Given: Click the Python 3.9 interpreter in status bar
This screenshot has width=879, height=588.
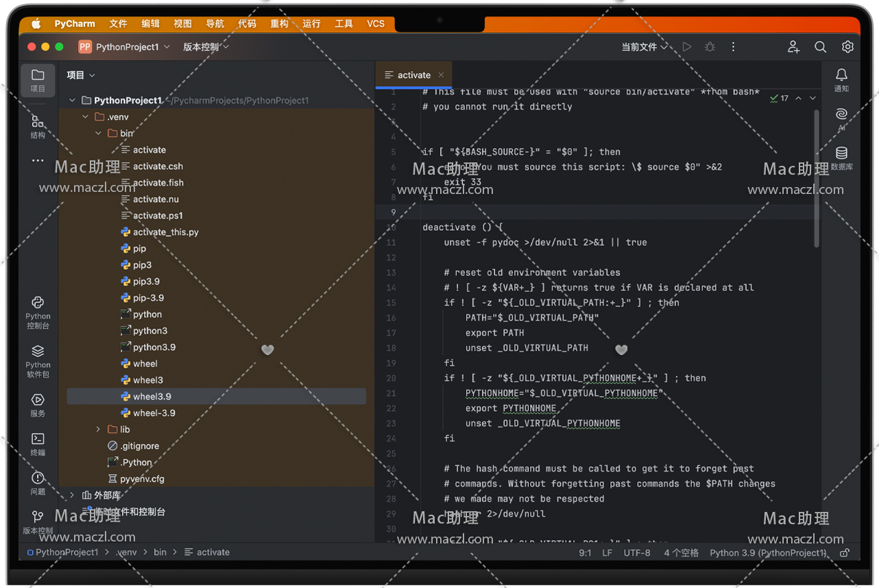Looking at the screenshot, I should tap(767, 553).
